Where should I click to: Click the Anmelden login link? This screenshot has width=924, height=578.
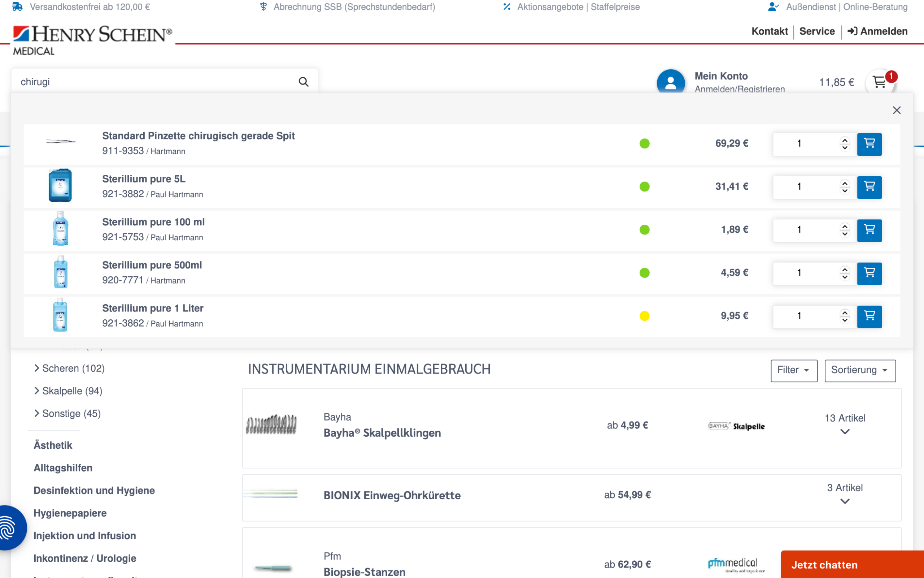coord(877,31)
